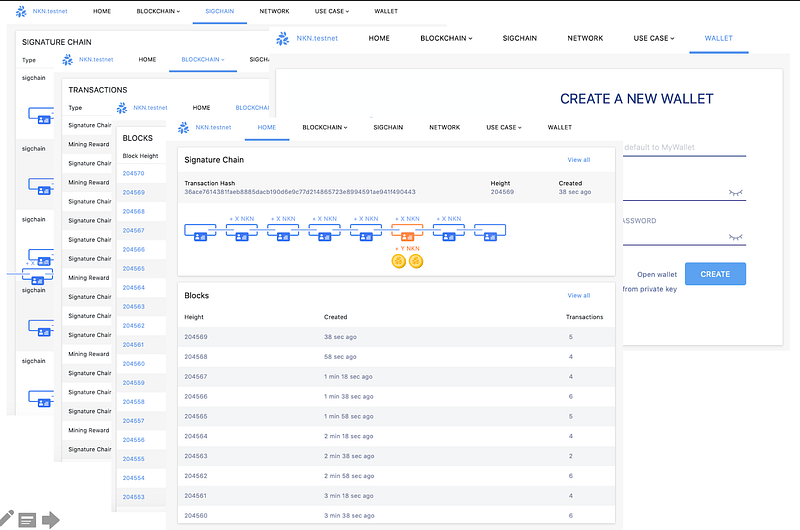
Task: Click the pencil icon in the bottom-left corner
Action: [x=7, y=518]
